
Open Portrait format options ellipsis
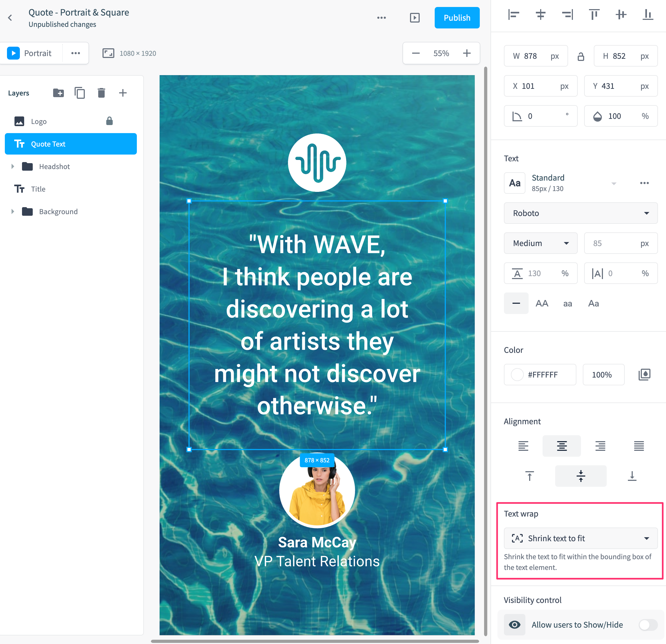75,53
